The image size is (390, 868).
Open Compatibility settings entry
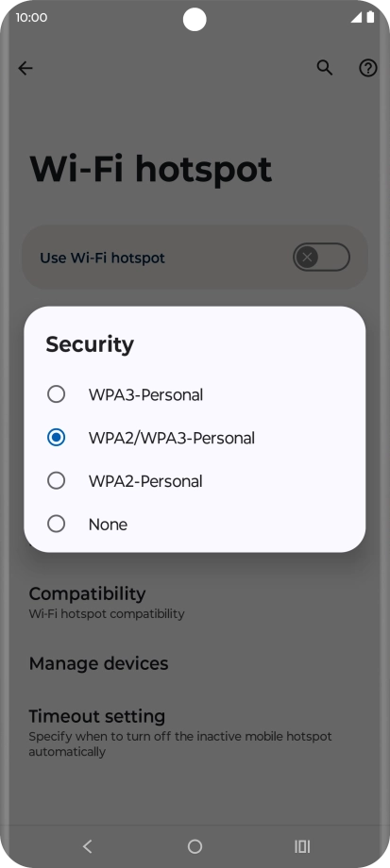pyautogui.click(x=195, y=602)
